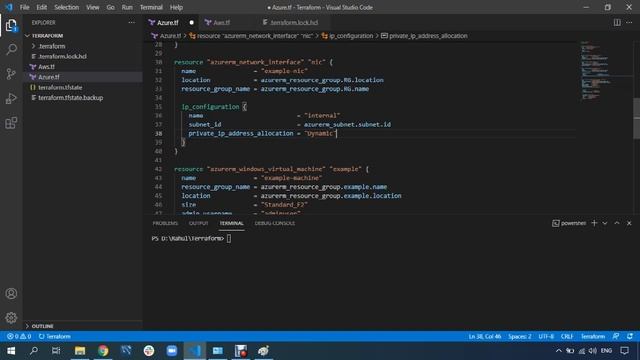Split the editor to the right
This screenshot has height=360, width=640.
click(617, 22)
